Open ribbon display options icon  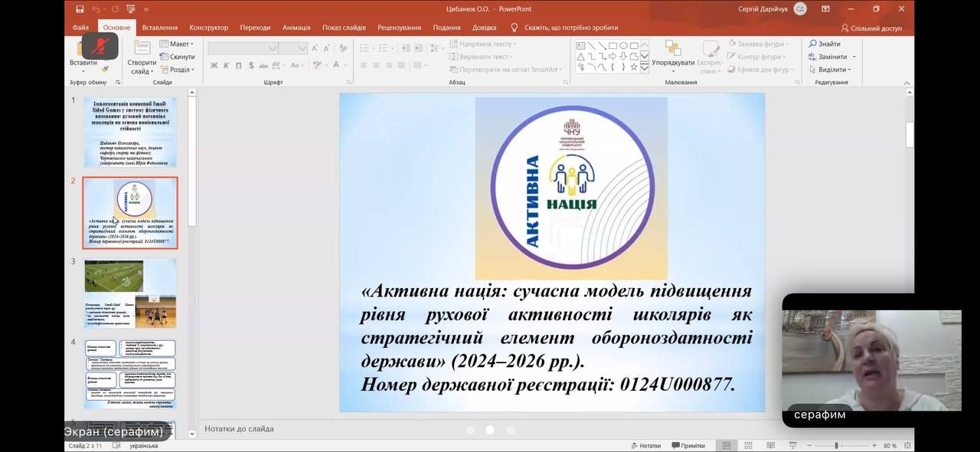pos(825,9)
